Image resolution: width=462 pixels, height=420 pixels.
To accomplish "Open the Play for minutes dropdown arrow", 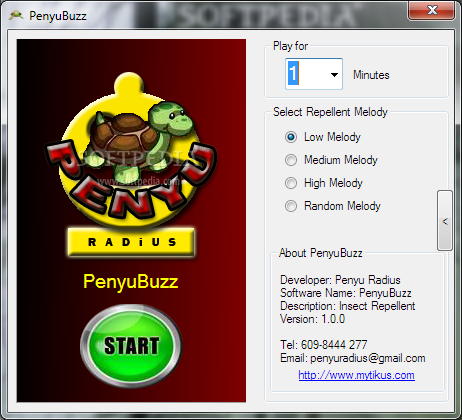I will (334, 75).
